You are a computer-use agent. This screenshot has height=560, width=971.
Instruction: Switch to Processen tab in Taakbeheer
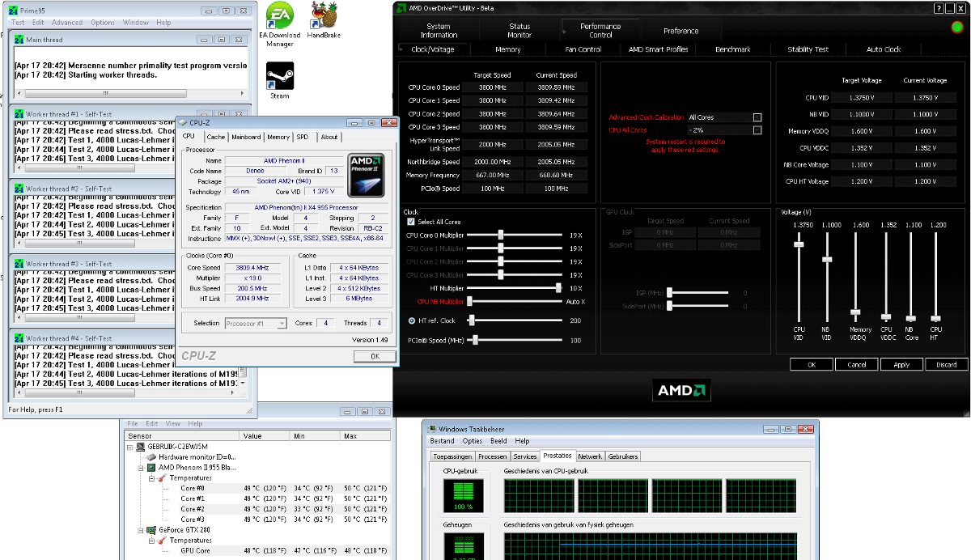492,456
